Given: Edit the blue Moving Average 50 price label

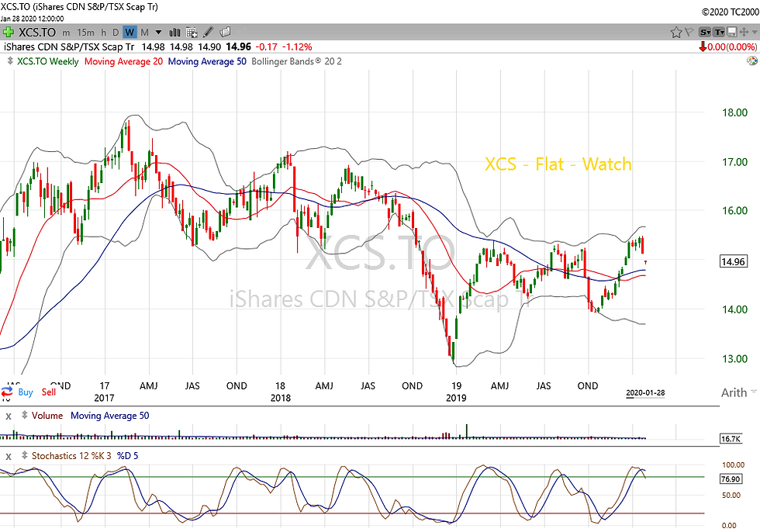Looking at the screenshot, I should 207,61.
